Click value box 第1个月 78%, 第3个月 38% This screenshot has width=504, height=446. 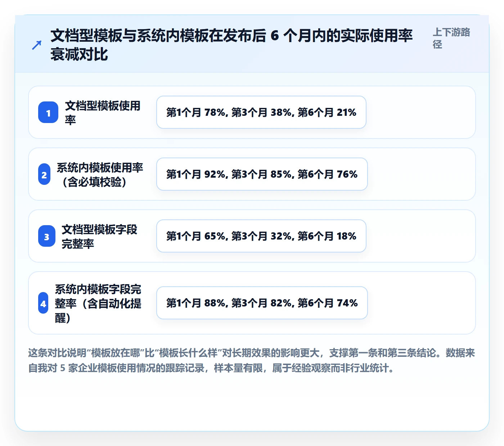pos(261,112)
